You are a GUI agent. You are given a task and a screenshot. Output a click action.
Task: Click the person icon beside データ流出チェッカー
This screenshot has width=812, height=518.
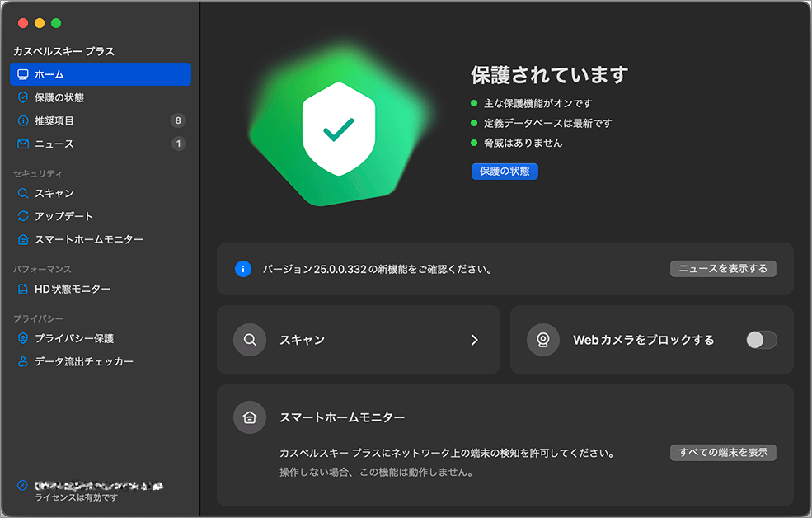[23, 361]
